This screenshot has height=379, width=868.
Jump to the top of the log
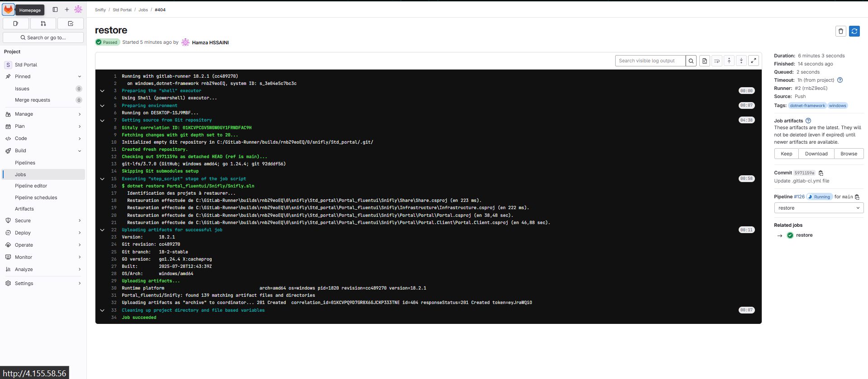click(729, 61)
